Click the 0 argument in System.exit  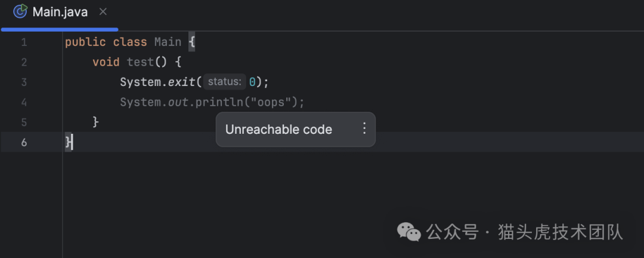252,82
